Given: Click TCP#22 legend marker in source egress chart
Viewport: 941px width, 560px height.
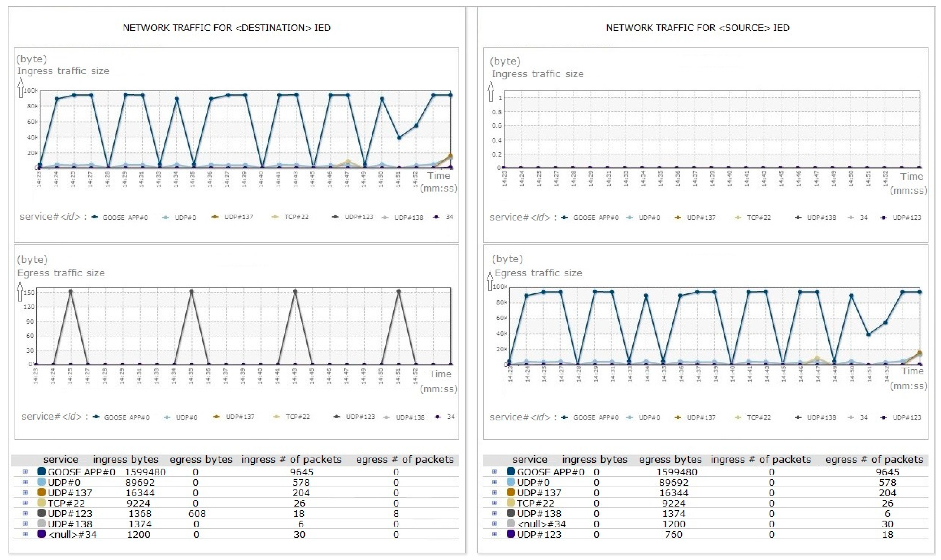Looking at the screenshot, I should [x=738, y=417].
